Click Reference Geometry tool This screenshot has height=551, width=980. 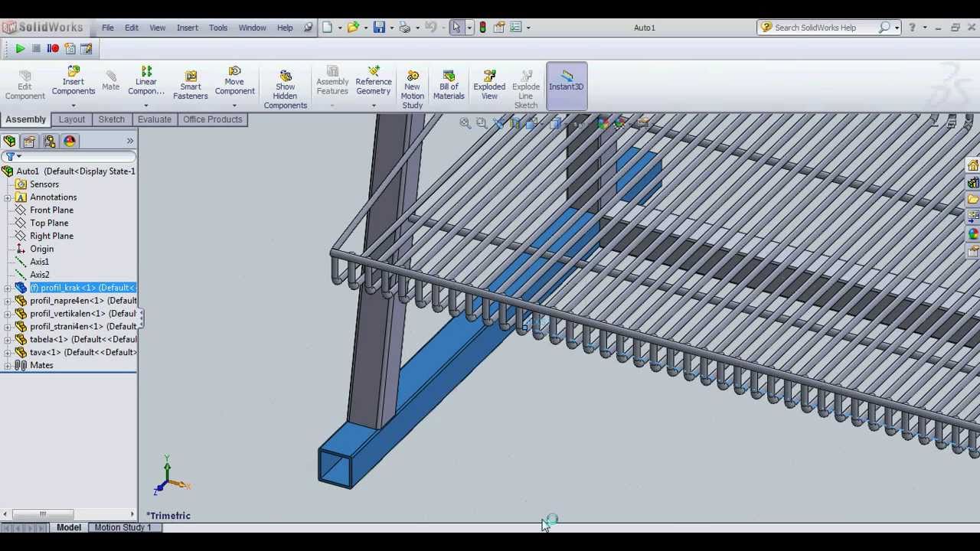pyautogui.click(x=374, y=81)
